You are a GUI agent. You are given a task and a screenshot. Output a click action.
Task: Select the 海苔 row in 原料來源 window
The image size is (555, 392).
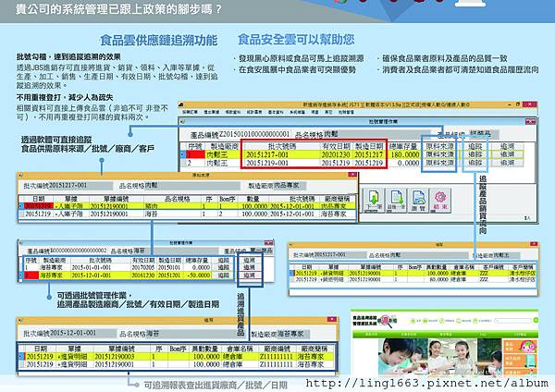(x=188, y=214)
